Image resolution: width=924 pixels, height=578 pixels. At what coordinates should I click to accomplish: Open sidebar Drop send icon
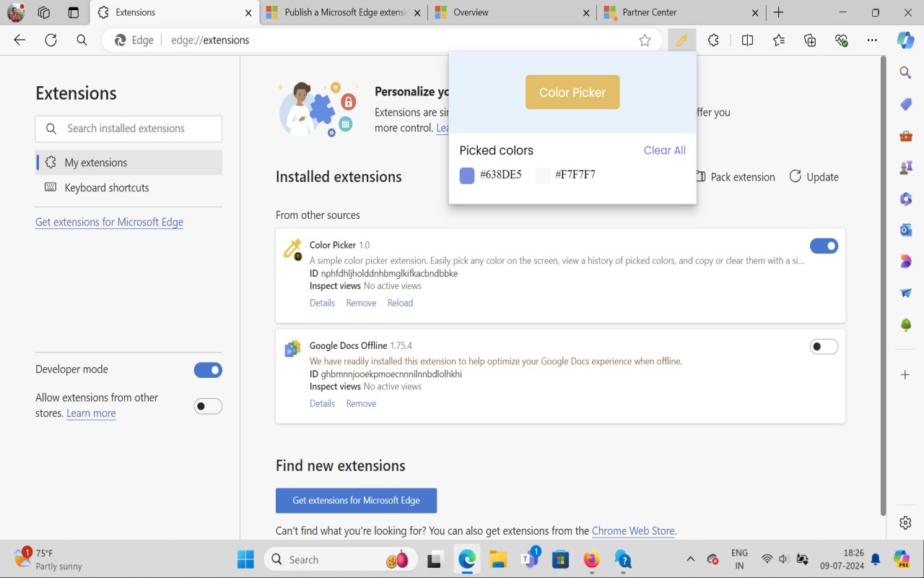[x=905, y=293]
